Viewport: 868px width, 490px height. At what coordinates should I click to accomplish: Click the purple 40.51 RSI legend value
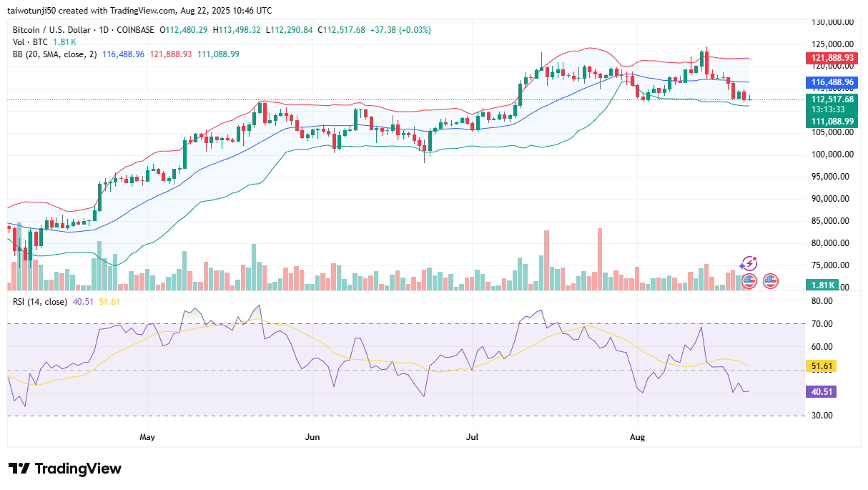point(83,302)
